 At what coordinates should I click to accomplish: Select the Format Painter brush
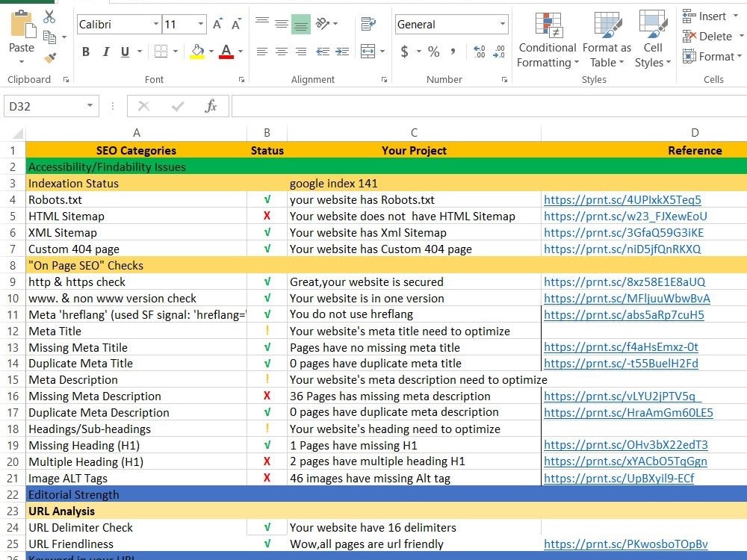[x=49, y=57]
